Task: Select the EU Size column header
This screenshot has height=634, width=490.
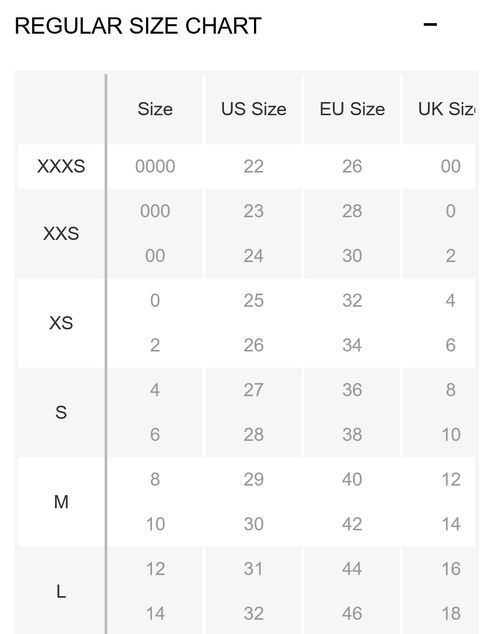Action: point(352,109)
